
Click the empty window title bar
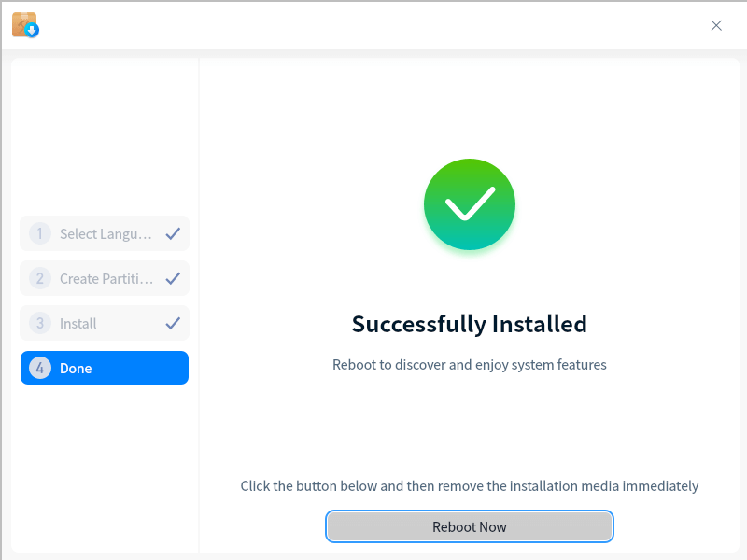coord(373,25)
